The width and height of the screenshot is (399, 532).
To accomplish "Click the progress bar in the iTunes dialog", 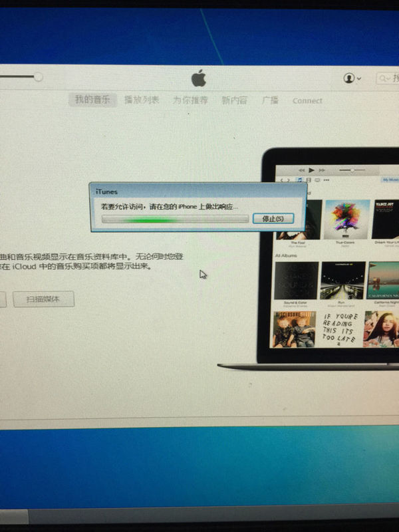I will pyautogui.click(x=175, y=219).
